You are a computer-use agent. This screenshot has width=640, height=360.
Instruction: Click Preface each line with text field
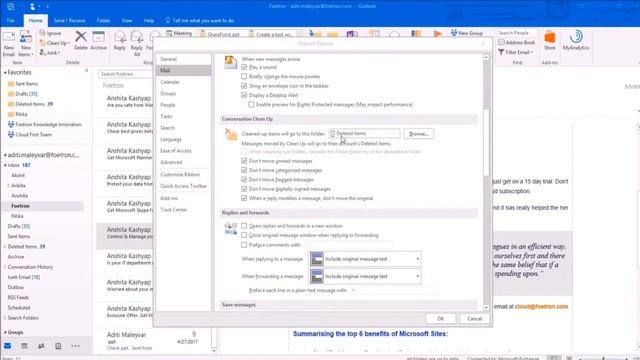point(394,290)
